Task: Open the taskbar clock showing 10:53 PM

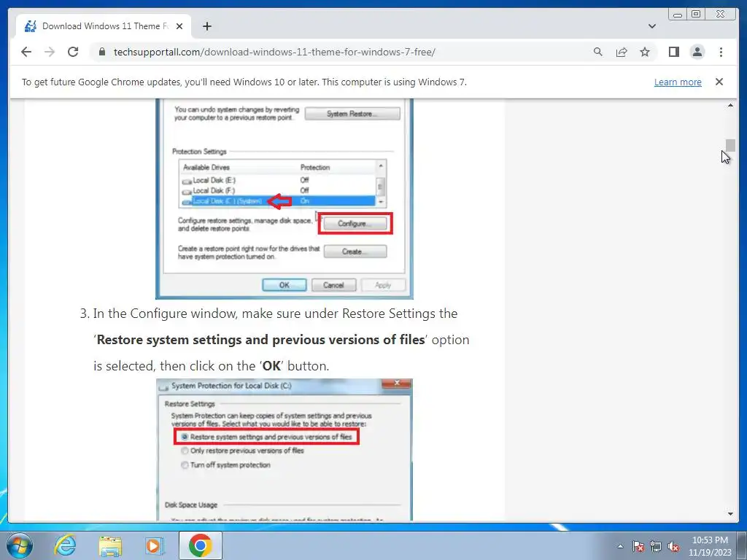Action: pyautogui.click(x=710, y=546)
